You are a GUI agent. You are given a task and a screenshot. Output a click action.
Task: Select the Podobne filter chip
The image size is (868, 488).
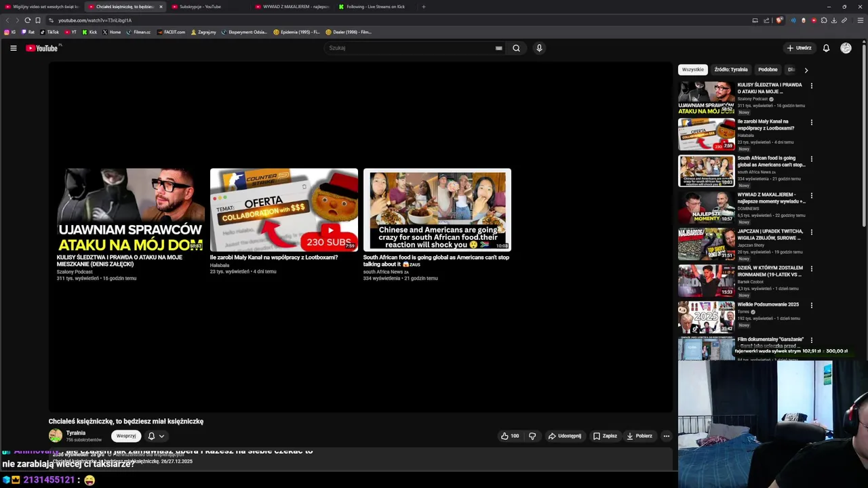point(768,70)
